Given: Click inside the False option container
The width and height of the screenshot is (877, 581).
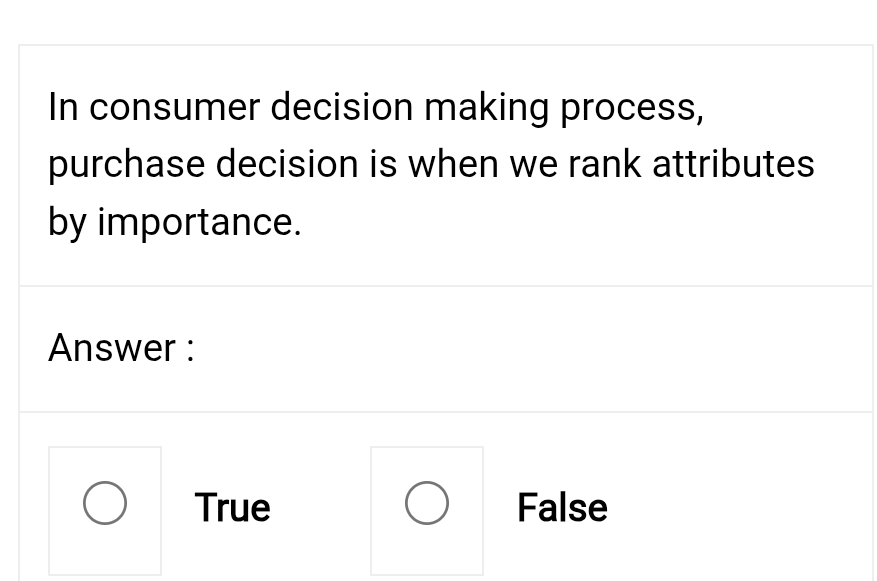Looking at the screenshot, I should (x=426, y=510).
